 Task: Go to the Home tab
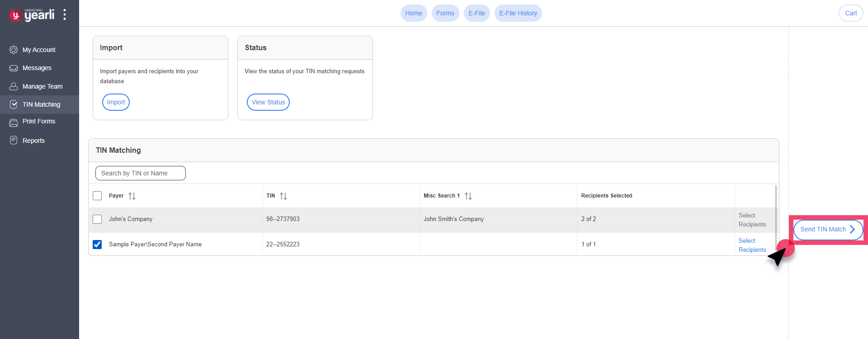[414, 13]
